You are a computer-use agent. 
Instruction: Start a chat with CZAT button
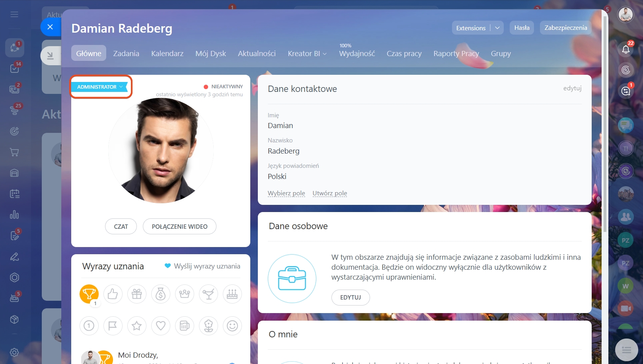121,226
